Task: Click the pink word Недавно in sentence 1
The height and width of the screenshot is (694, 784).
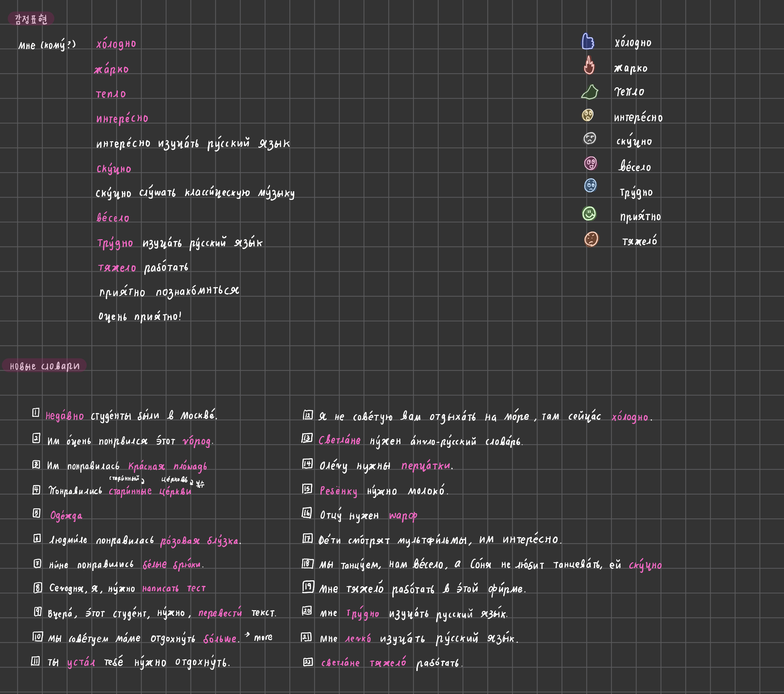Action: (x=64, y=415)
